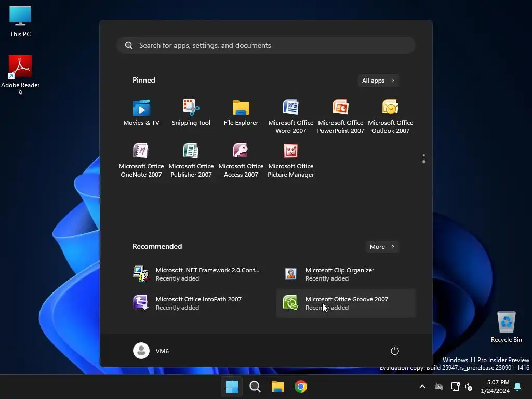Open Microsoft Office OneNote 2007
Viewport: 532px width, 399px height.
coord(141,160)
